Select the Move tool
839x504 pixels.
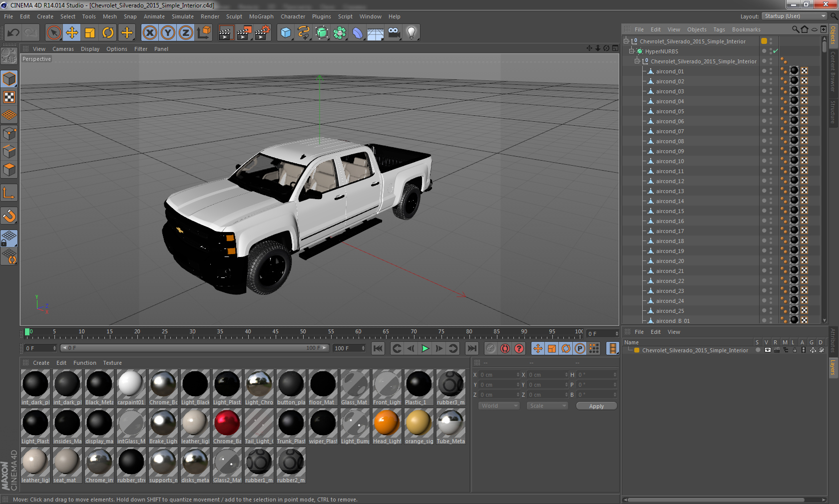click(x=72, y=33)
